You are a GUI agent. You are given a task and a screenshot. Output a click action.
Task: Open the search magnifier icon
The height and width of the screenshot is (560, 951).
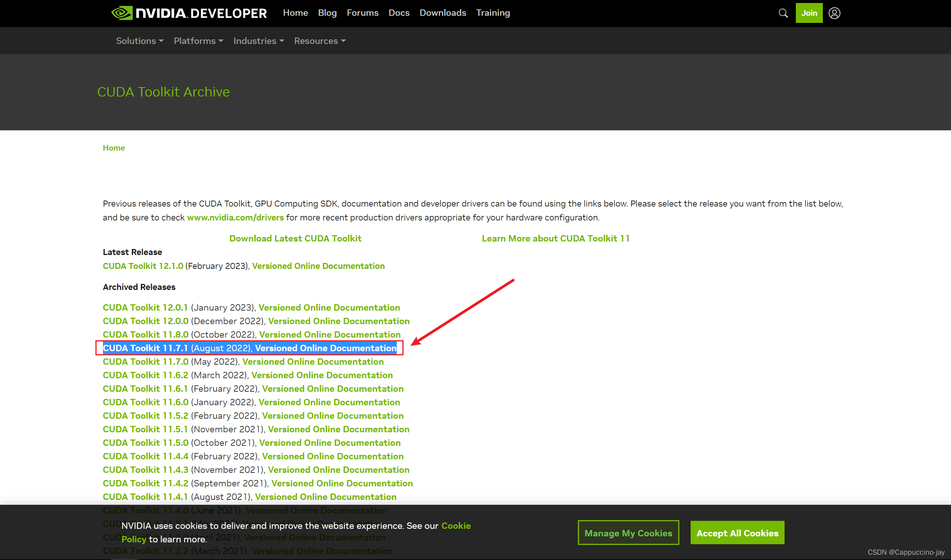783,13
